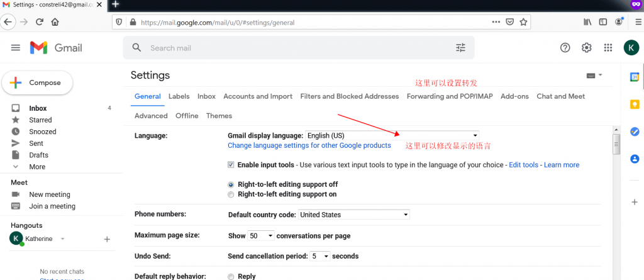The width and height of the screenshot is (644, 280).
Task: Save page to Pocket
Action: (509, 22)
